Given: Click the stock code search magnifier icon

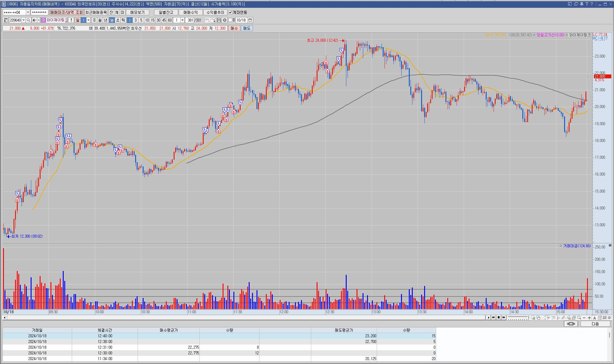Looking at the screenshot, I should [x=29, y=20].
